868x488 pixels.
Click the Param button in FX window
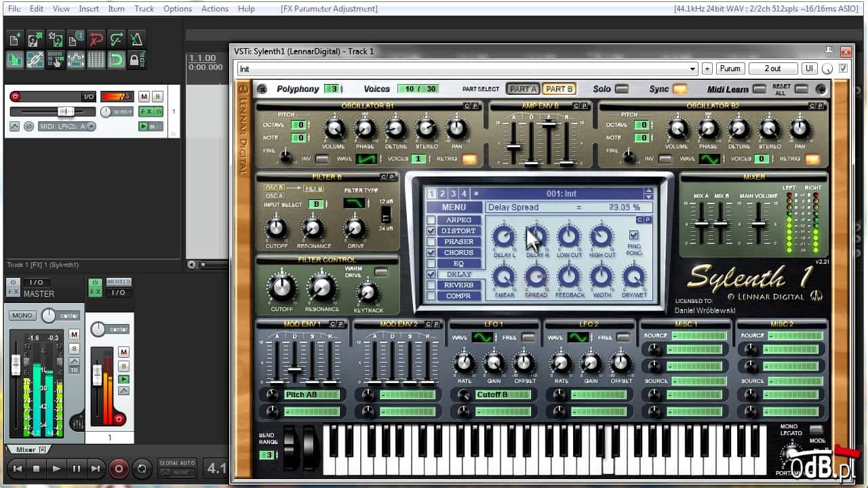tap(730, 68)
